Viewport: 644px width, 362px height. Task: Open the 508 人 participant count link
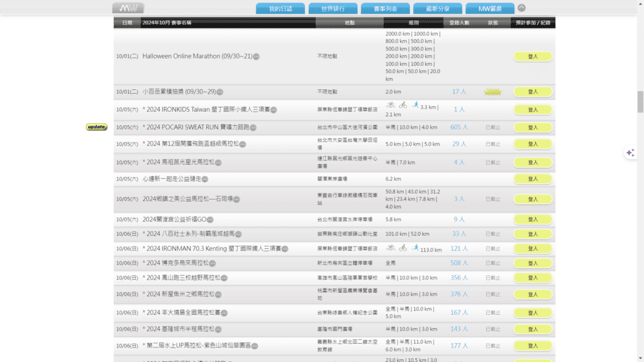tap(459, 263)
